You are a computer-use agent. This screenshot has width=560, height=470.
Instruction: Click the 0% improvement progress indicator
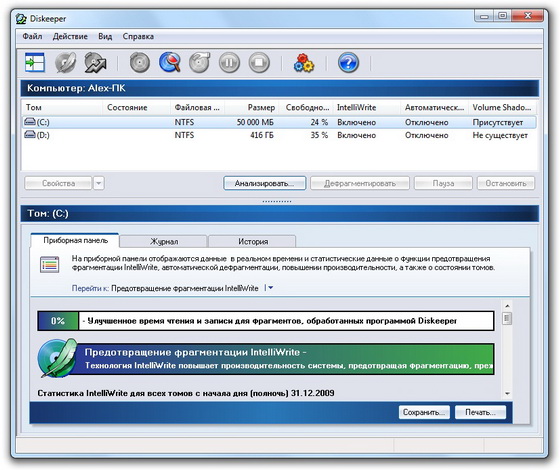coord(58,321)
